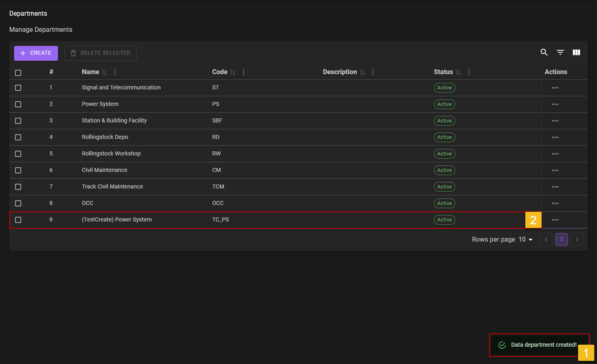Expand the Rows per page dropdown
Image resolution: width=597 pixels, height=364 pixels.
[x=525, y=240]
